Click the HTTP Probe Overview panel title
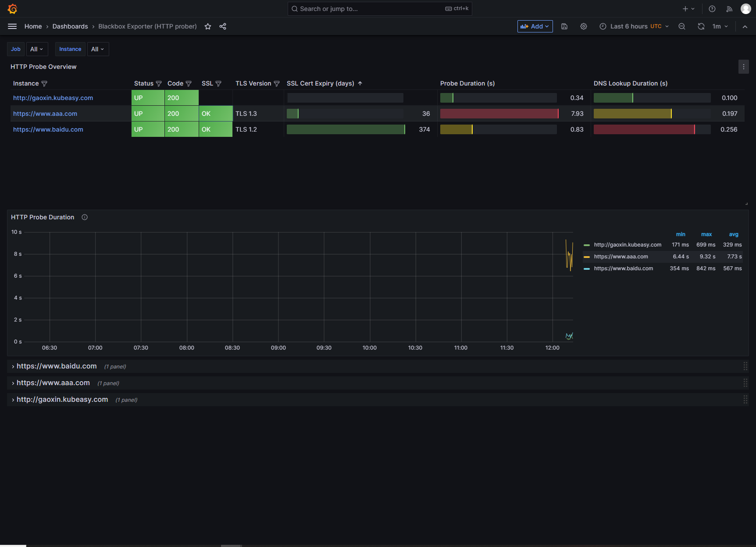Screen dimensions: 756x547 coord(43,67)
